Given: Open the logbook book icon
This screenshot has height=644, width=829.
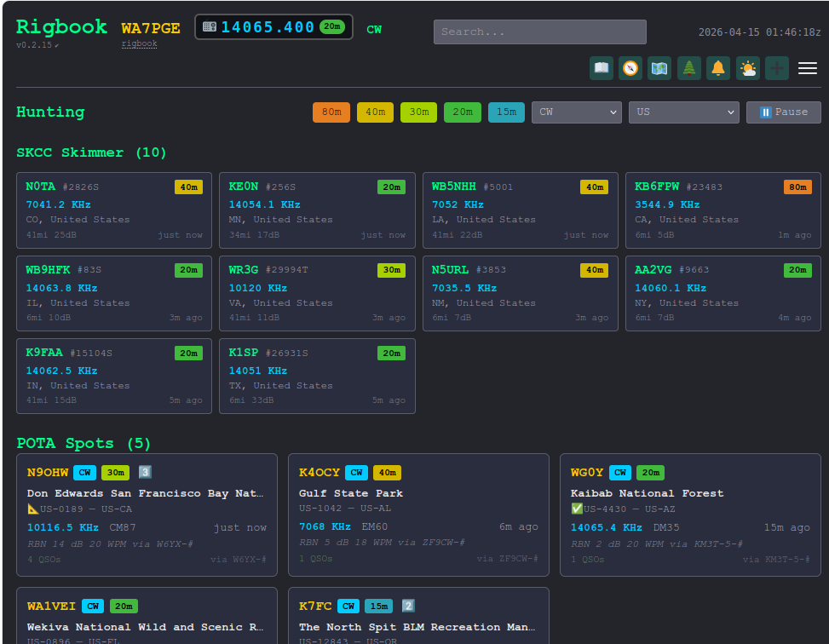Looking at the screenshot, I should (601, 68).
